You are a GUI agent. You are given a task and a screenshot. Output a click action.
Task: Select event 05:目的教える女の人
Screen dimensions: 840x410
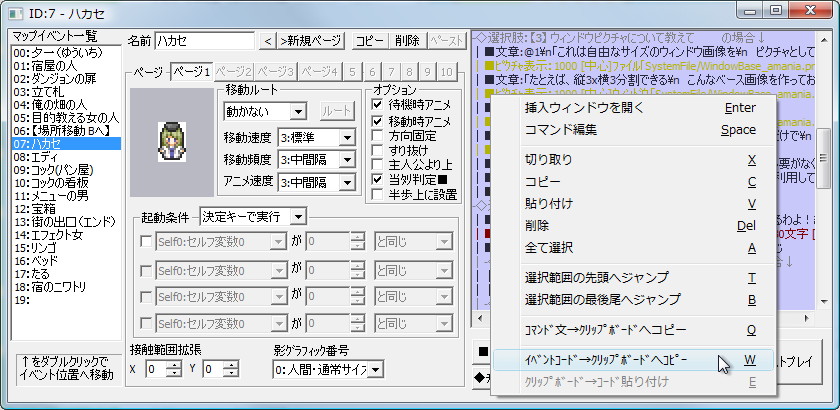[66, 118]
